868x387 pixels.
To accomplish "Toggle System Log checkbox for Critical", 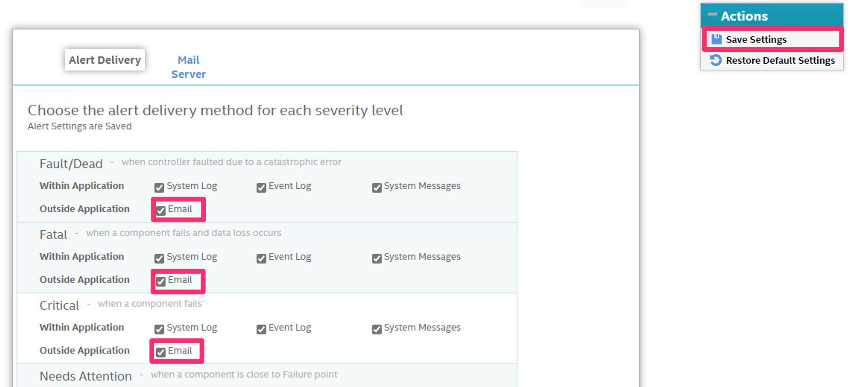I will tap(159, 329).
